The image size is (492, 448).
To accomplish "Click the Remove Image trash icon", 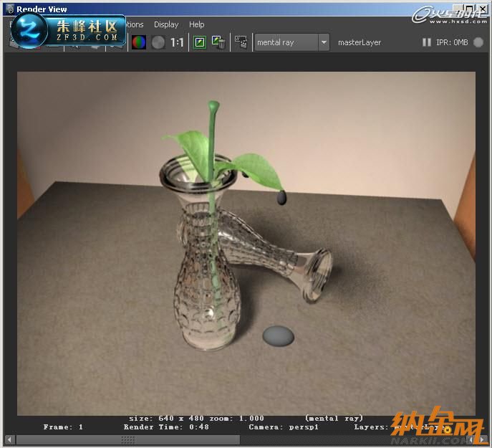I will [x=218, y=42].
